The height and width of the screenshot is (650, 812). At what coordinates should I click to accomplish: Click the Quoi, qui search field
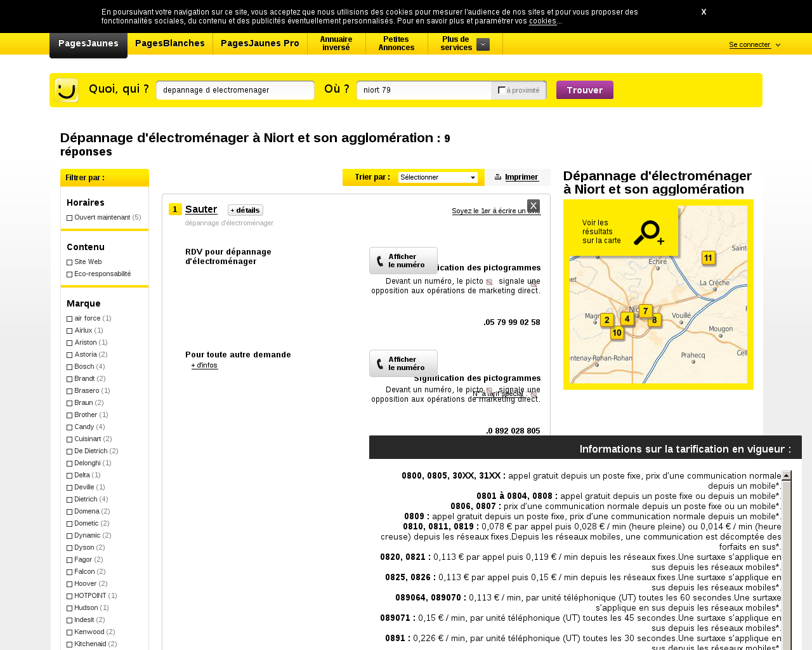click(235, 90)
